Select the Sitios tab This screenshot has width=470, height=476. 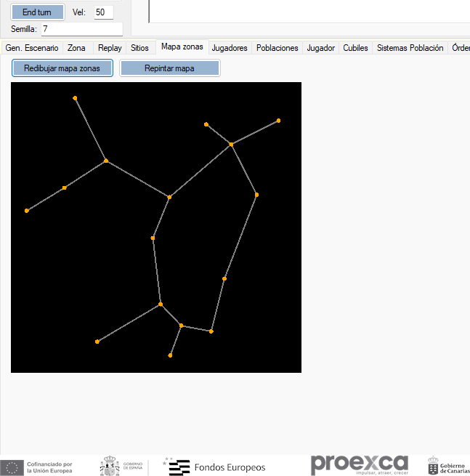(139, 48)
